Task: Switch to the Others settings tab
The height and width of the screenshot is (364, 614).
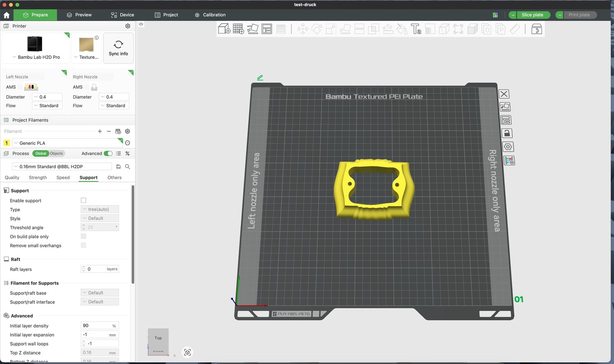Action: (115, 178)
